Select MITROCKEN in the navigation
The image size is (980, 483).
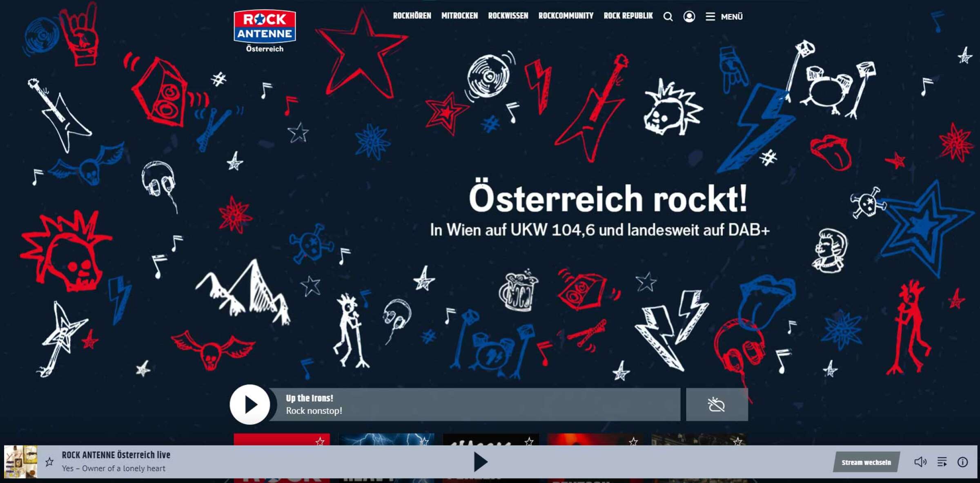[460, 16]
